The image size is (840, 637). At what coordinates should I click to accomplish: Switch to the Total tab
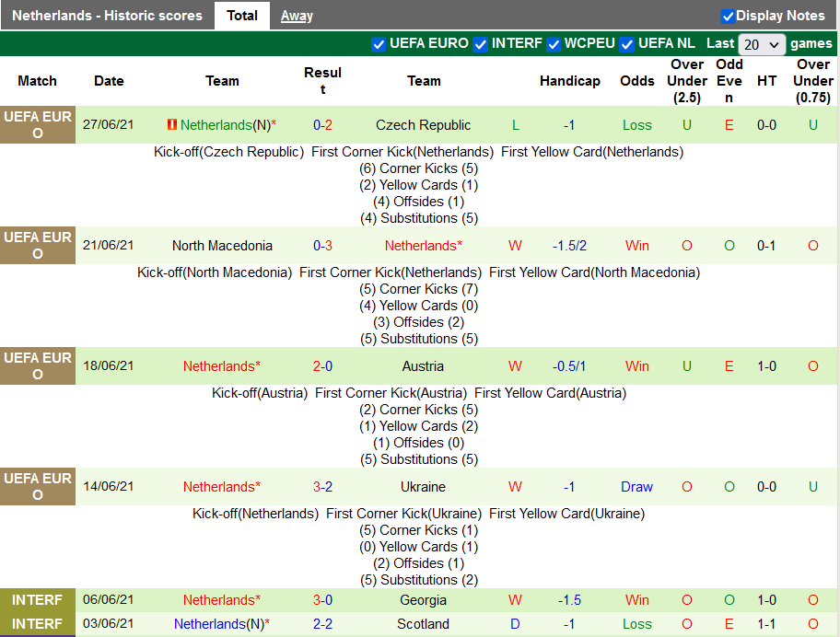coord(242,16)
